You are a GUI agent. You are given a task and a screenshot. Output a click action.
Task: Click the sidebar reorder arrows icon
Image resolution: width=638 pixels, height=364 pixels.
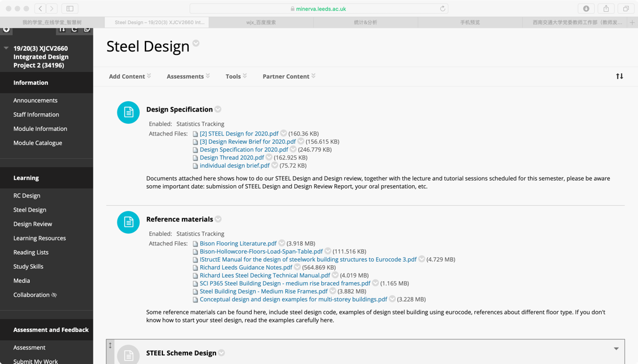(x=62, y=29)
